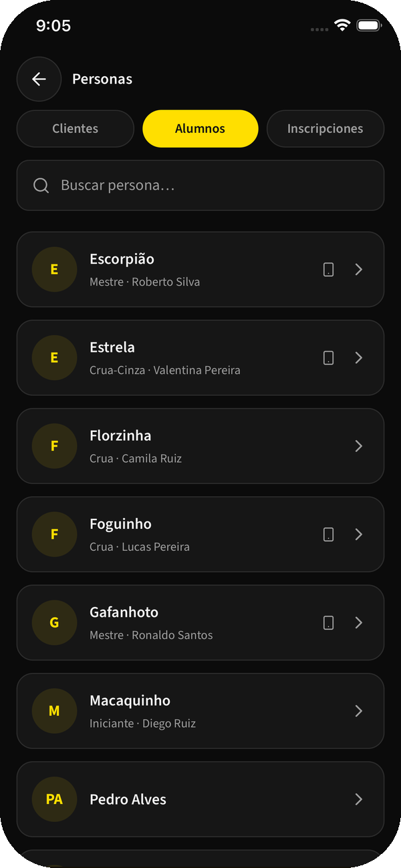Image resolution: width=401 pixels, height=868 pixels.
Task: Click the G avatar for Gafanhoto
Action: (54, 622)
